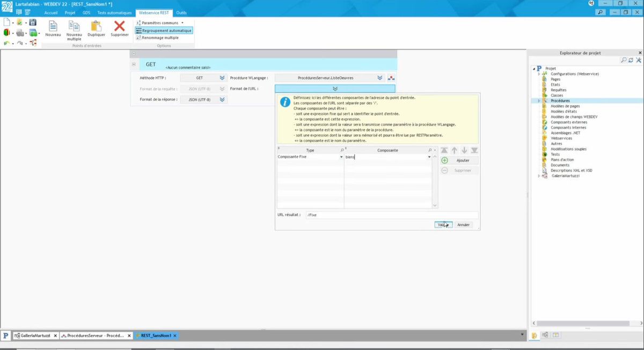
Task: Click the Annuler button
Action: tap(463, 224)
